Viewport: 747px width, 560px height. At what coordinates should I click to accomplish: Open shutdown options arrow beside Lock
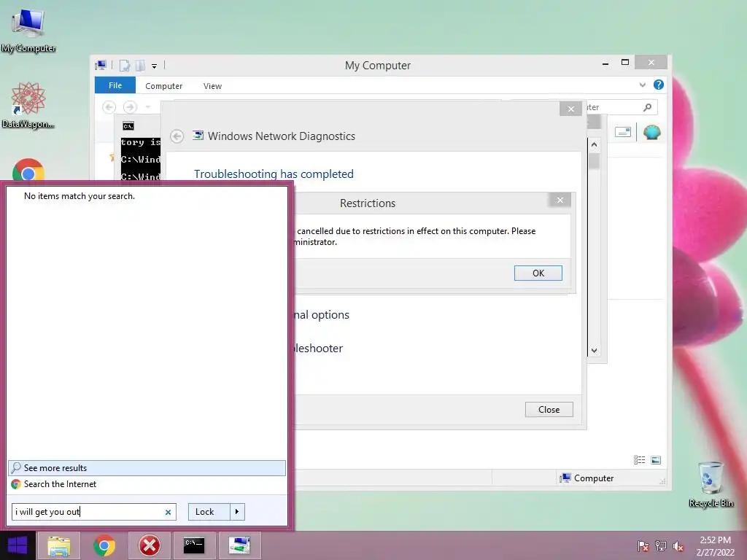[x=237, y=512]
